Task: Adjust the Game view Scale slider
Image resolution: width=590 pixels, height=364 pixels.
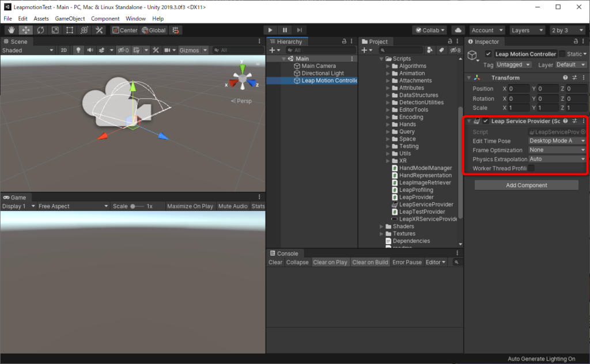Action: [x=137, y=206]
